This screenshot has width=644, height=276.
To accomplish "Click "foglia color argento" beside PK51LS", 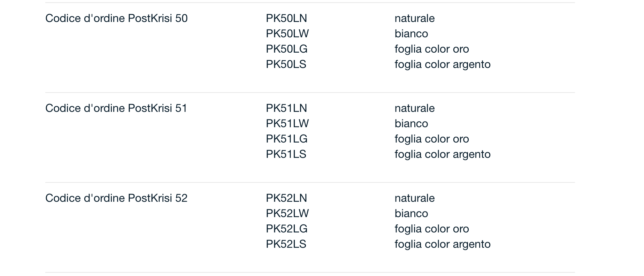I will pos(442,154).
